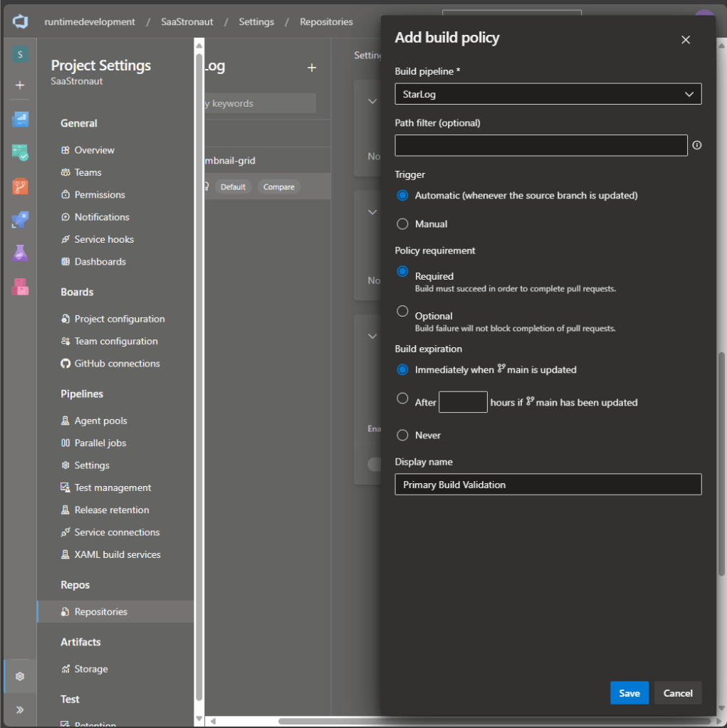This screenshot has height=728, width=727.
Task: Click the Display name text field
Action: [548, 485]
